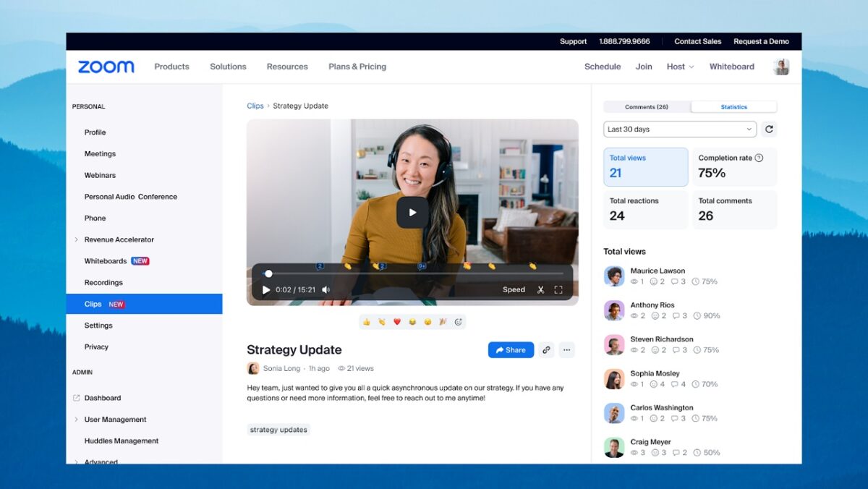The width and height of the screenshot is (868, 489).
Task: Expand the Host menu
Action: pyautogui.click(x=679, y=66)
